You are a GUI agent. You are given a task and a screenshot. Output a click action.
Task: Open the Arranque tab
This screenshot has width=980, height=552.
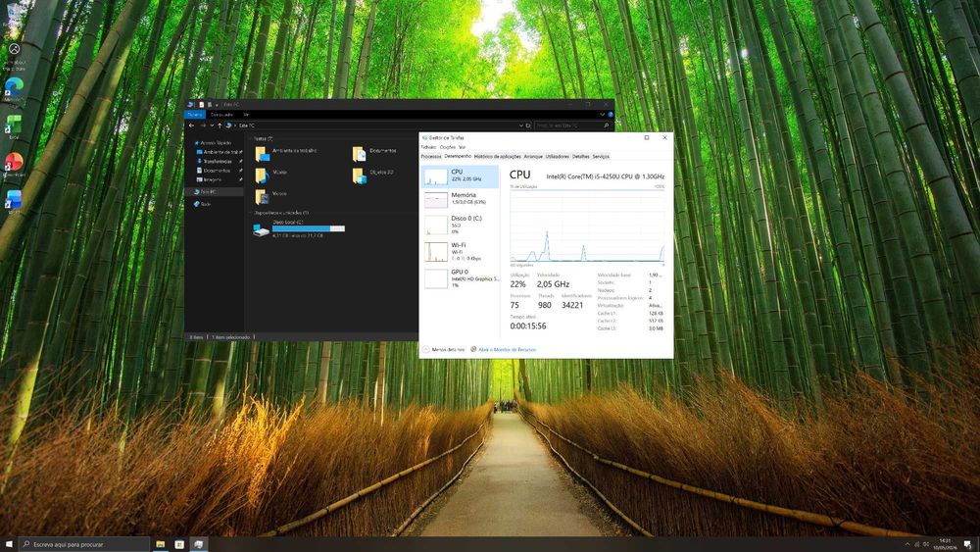tap(533, 156)
